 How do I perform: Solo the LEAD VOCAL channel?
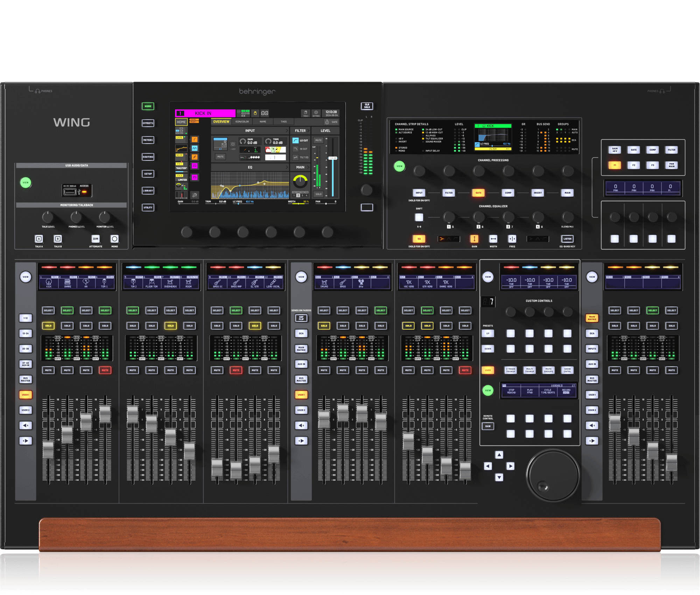click(274, 325)
